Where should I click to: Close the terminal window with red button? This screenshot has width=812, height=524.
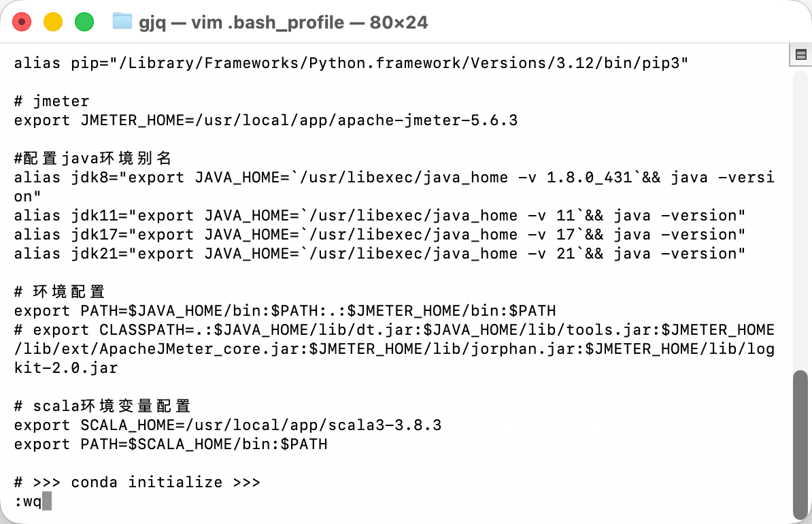coord(22,22)
